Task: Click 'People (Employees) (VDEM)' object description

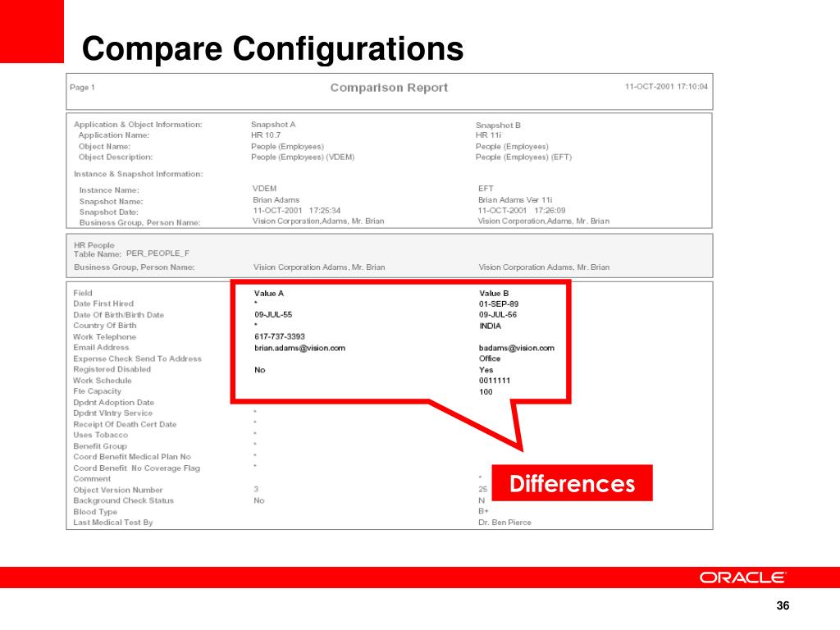Action: (303, 157)
